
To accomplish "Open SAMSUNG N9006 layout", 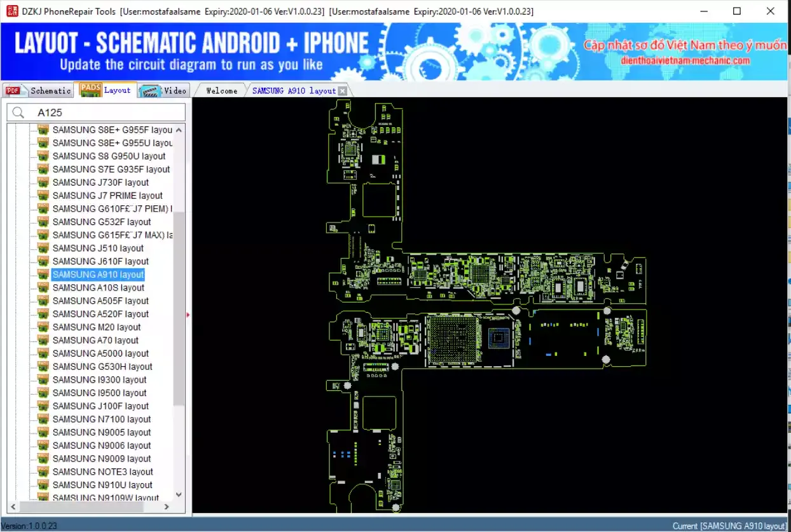I will click(x=102, y=446).
